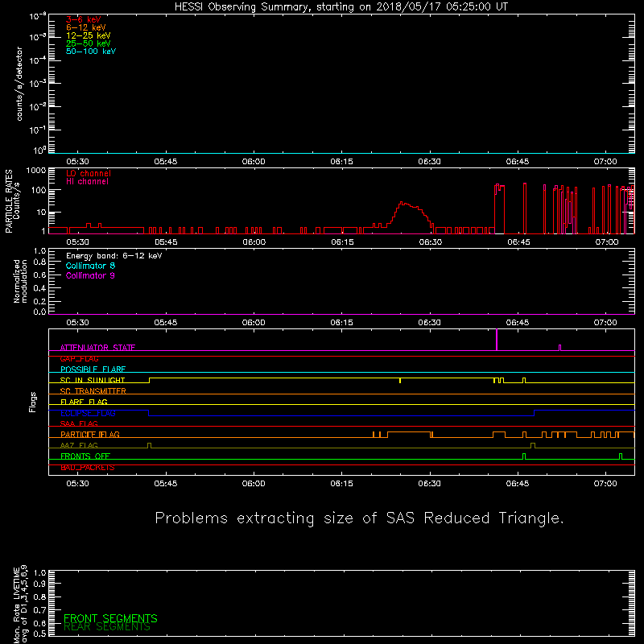Click the HI channel legend label
This screenshot has height=644, width=644.
pyautogui.click(x=87, y=182)
